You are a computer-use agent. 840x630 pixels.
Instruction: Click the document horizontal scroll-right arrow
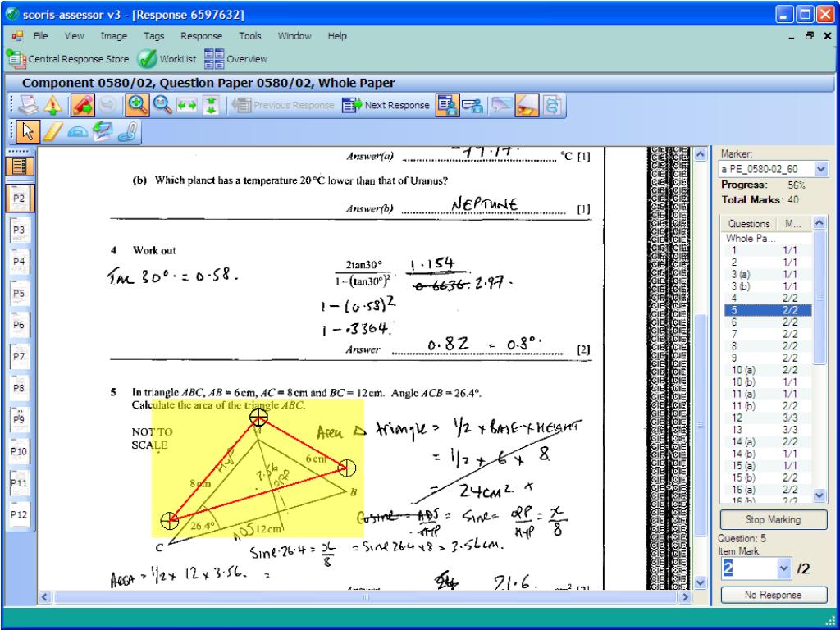[685, 597]
